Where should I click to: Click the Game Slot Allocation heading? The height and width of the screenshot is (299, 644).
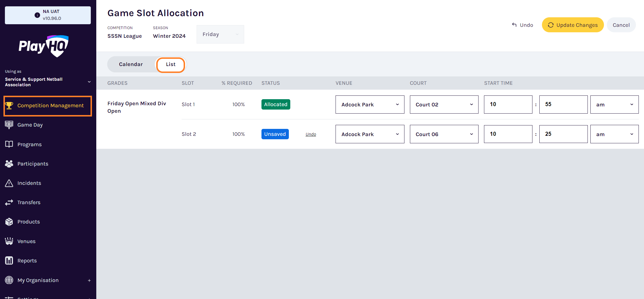coord(156,13)
